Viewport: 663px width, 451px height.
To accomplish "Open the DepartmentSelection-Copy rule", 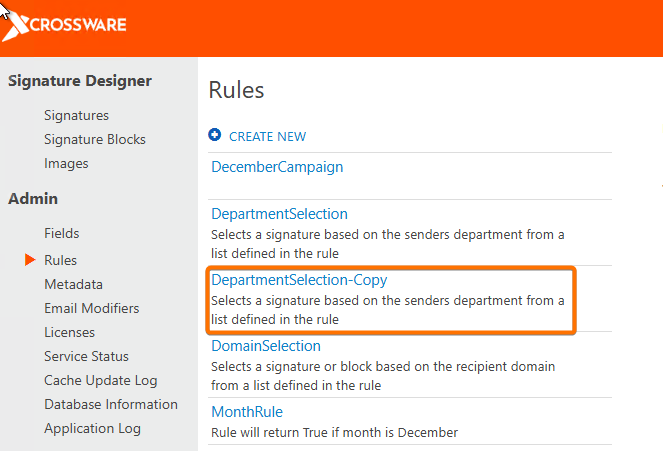I will pos(299,280).
